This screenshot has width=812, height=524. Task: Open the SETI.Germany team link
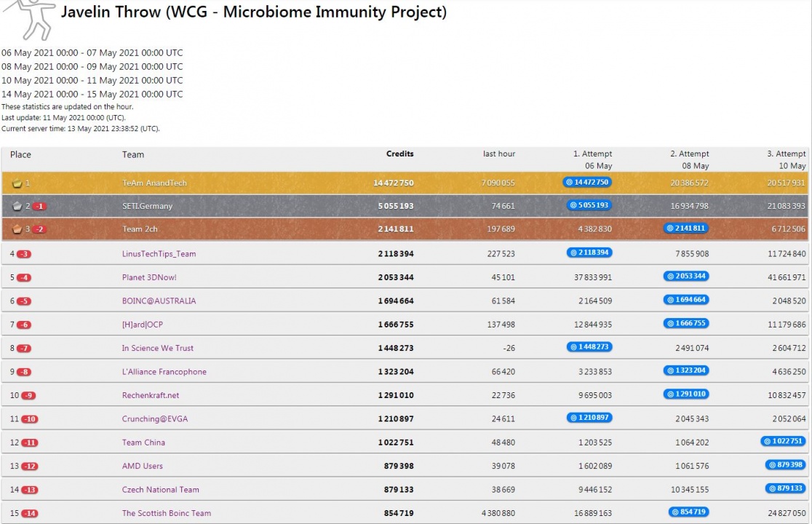click(x=147, y=206)
